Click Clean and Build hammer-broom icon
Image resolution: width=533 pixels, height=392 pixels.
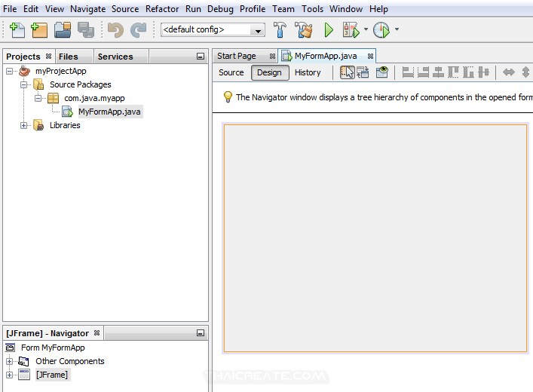tap(303, 29)
